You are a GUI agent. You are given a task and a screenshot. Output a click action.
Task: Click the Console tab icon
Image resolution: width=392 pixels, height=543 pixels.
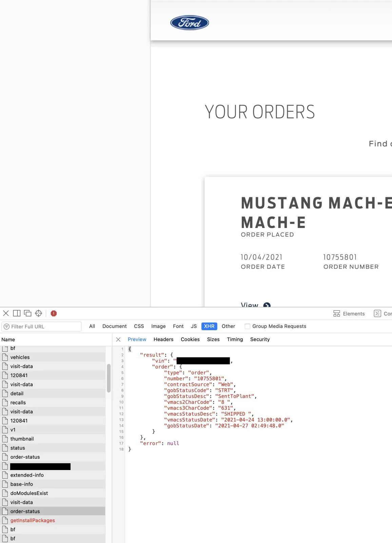coord(377,314)
